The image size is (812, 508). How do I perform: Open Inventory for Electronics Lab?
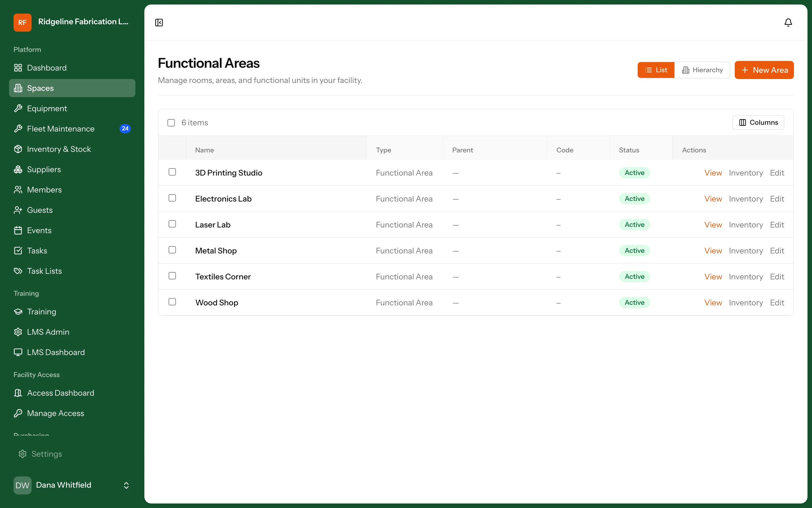(x=746, y=199)
